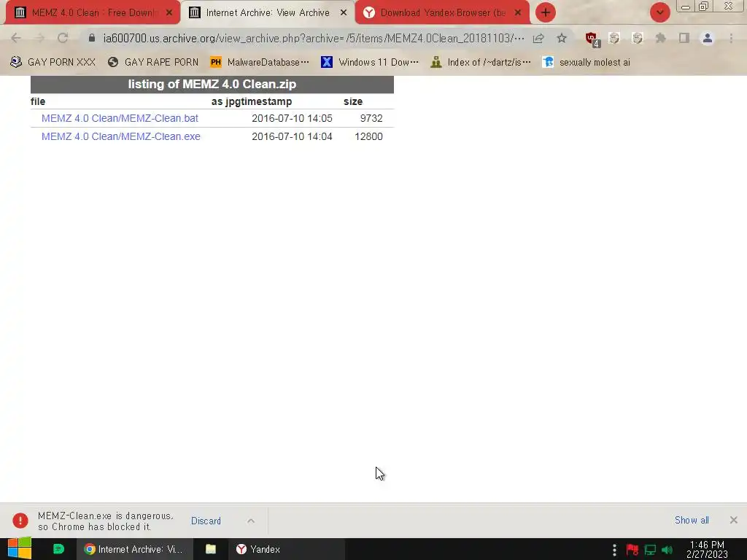The image size is (747, 560).
Task: Close the downloads bar
Action: pyautogui.click(x=734, y=520)
